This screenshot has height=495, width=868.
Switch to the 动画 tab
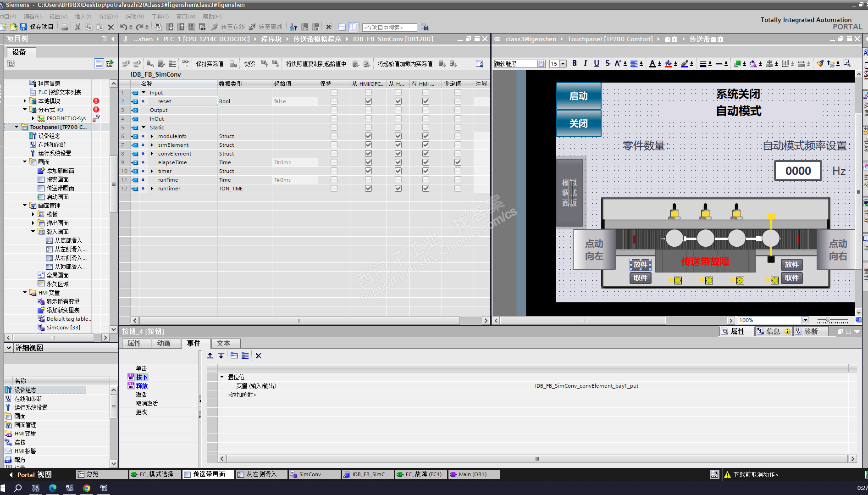pos(164,343)
